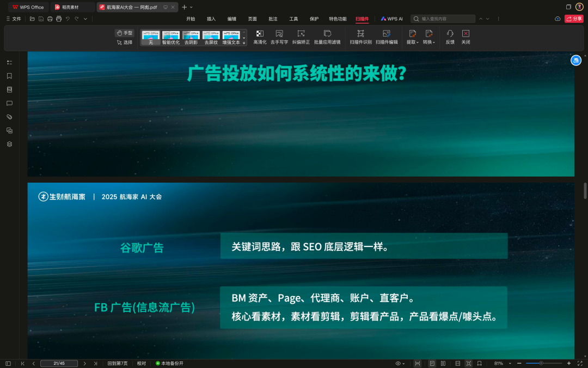Click the 纠偏矫正 deskew icon
Image resolution: width=588 pixels, height=368 pixels.
coord(301,38)
